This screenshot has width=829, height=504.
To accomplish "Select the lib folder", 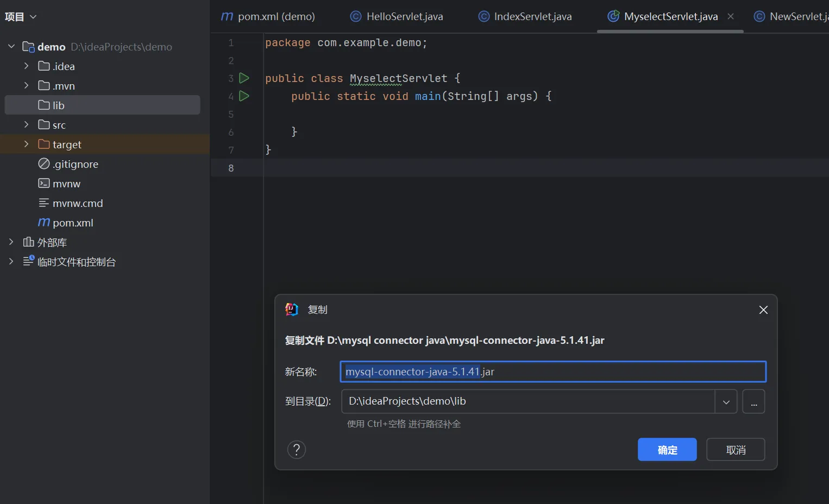I will (x=58, y=105).
